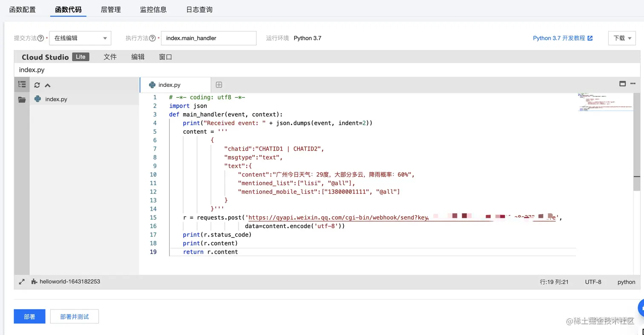644x335 pixels.
Task: Click the 部署并测试 button
Action: point(75,317)
